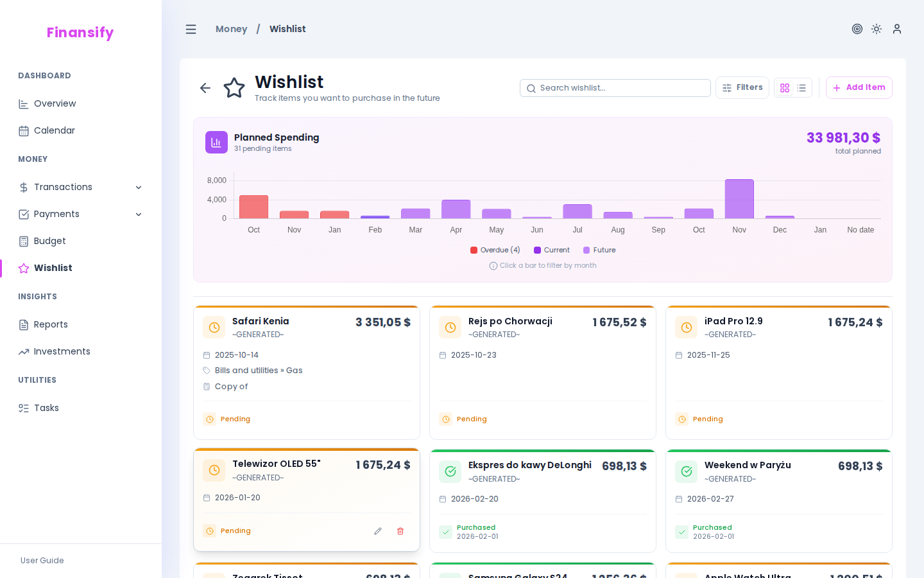Click the back arrow beside Wishlist
Image resolution: width=924 pixels, height=578 pixels.
(x=205, y=88)
